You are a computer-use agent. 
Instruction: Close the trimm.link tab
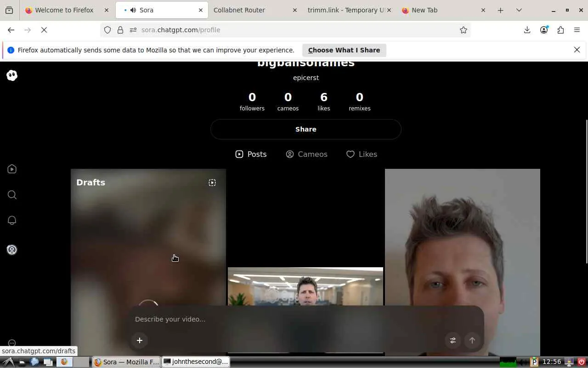coord(389,10)
